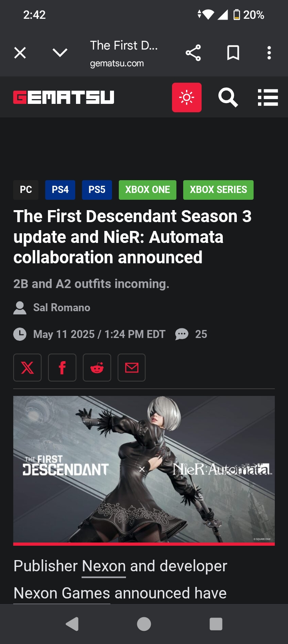Share article on X
Image resolution: width=288 pixels, height=644 pixels.
point(27,368)
